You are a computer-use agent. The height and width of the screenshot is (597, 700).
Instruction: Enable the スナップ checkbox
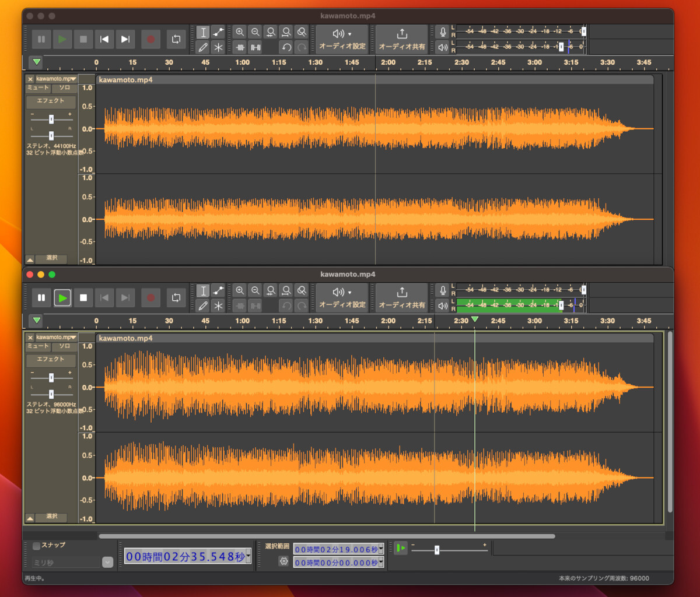[36, 546]
